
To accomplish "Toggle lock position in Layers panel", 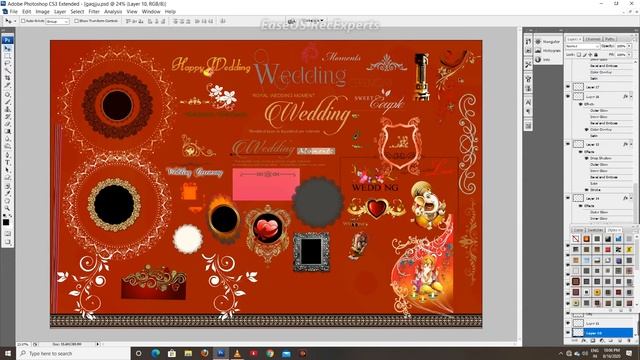I will [590, 54].
